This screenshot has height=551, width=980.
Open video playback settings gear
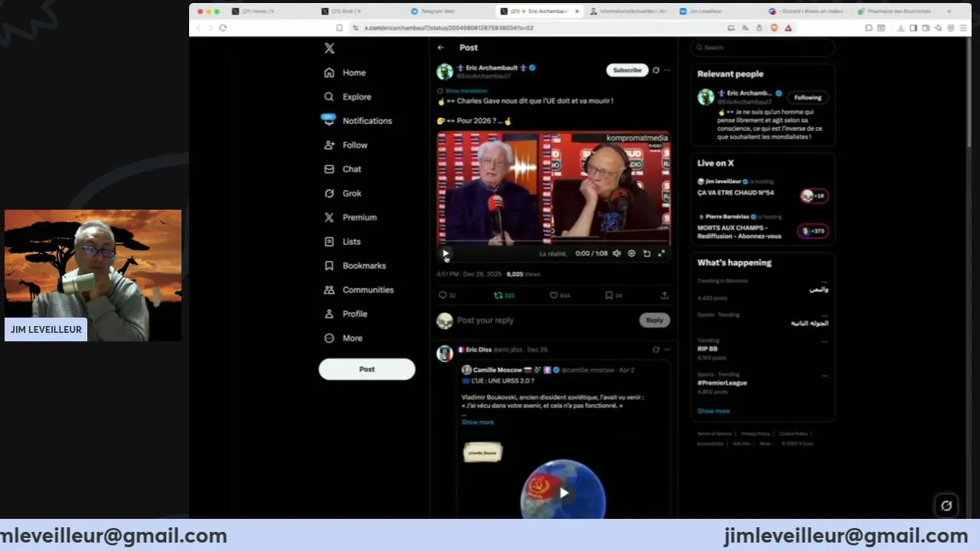pyautogui.click(x=632, y=253)
